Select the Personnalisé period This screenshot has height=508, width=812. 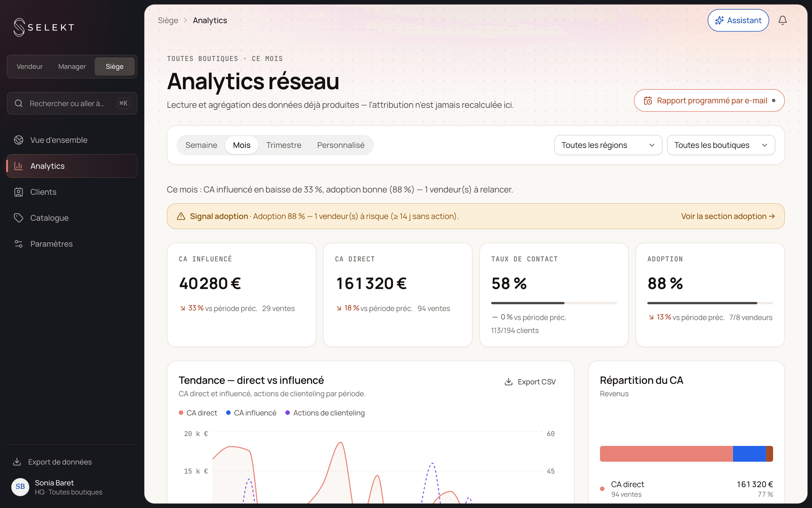[341, 145]
